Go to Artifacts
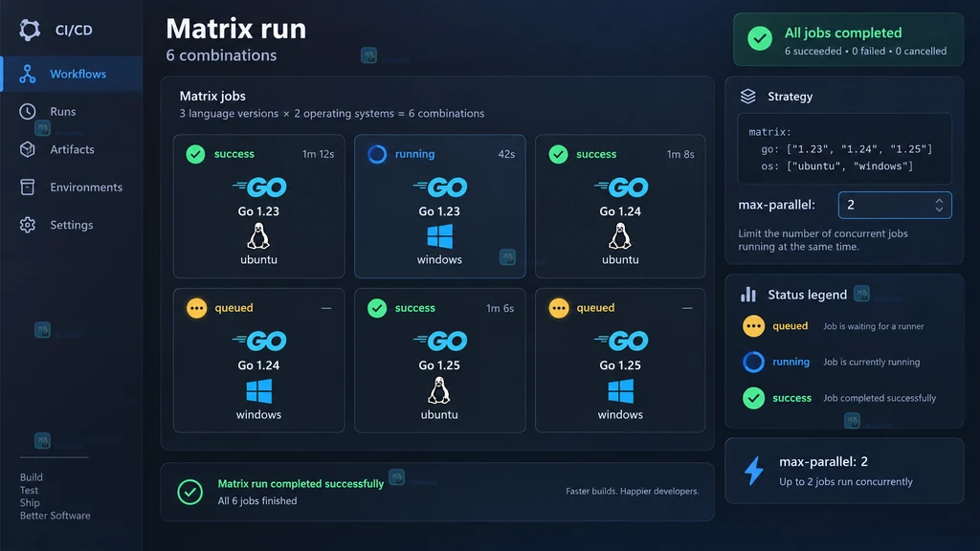This screenshot has height=551, width=980. pos(72,149)
